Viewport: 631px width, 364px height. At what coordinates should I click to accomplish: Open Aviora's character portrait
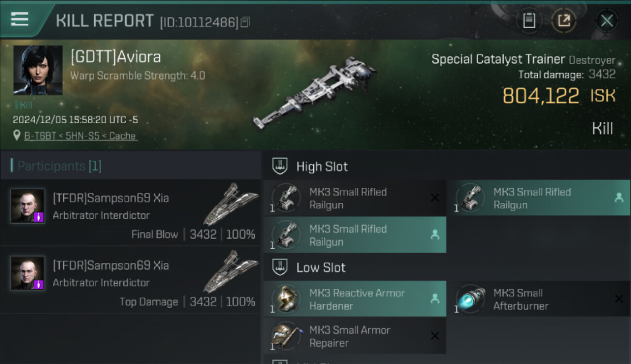(38, 70)
